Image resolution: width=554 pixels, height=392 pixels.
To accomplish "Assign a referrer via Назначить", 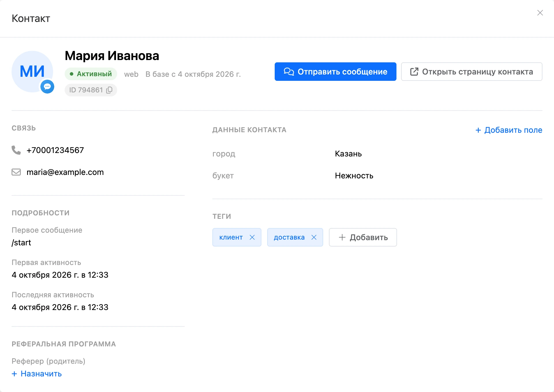I will pyautogui.click(x=37, y=374).
